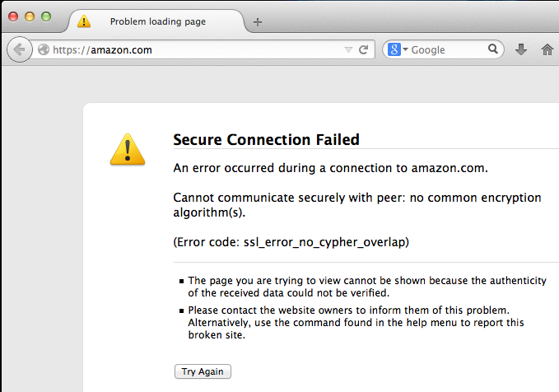Minimize the window with yellow button

click(x=30, y=16)
